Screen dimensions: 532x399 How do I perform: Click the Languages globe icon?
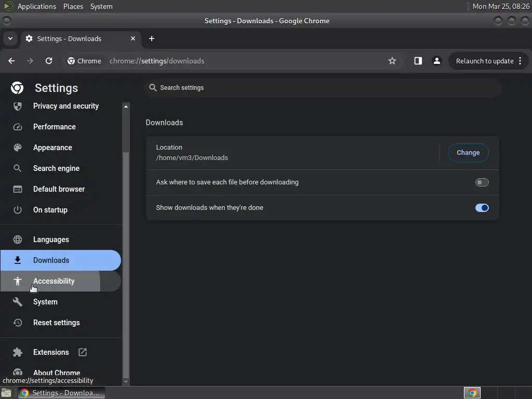[18, 240]
